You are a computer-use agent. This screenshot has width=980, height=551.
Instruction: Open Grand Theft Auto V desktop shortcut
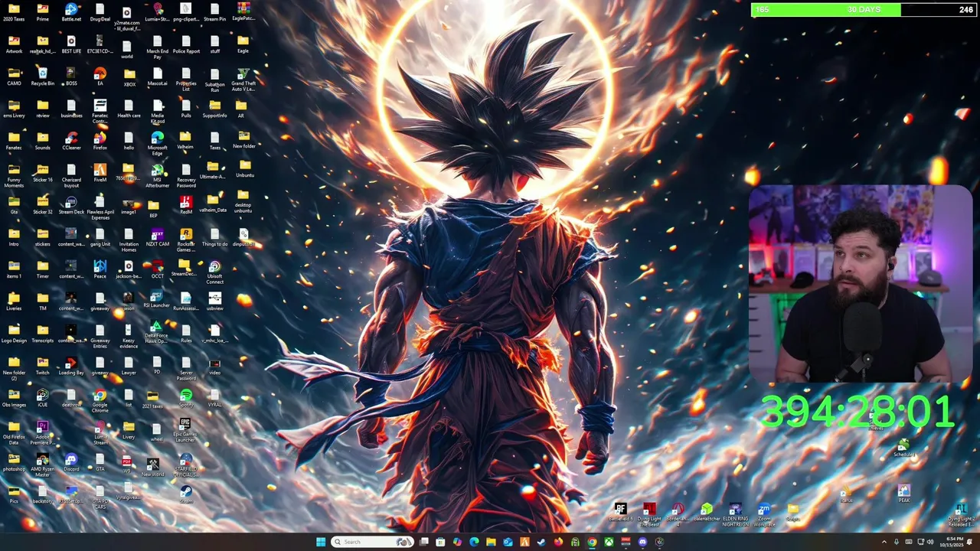(243, 80)
